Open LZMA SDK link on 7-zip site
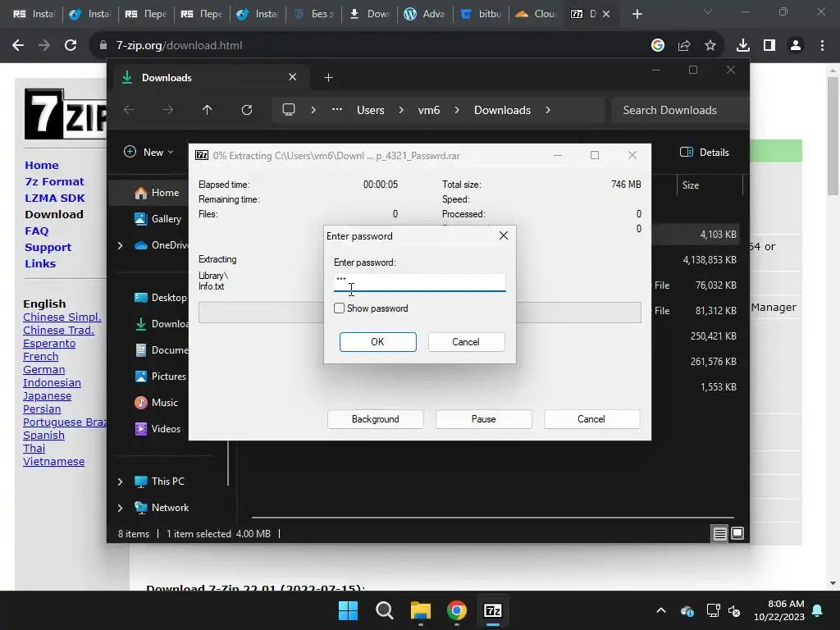Screen dimensions: 840x630 pyautogui.click(x=55, y=199)
